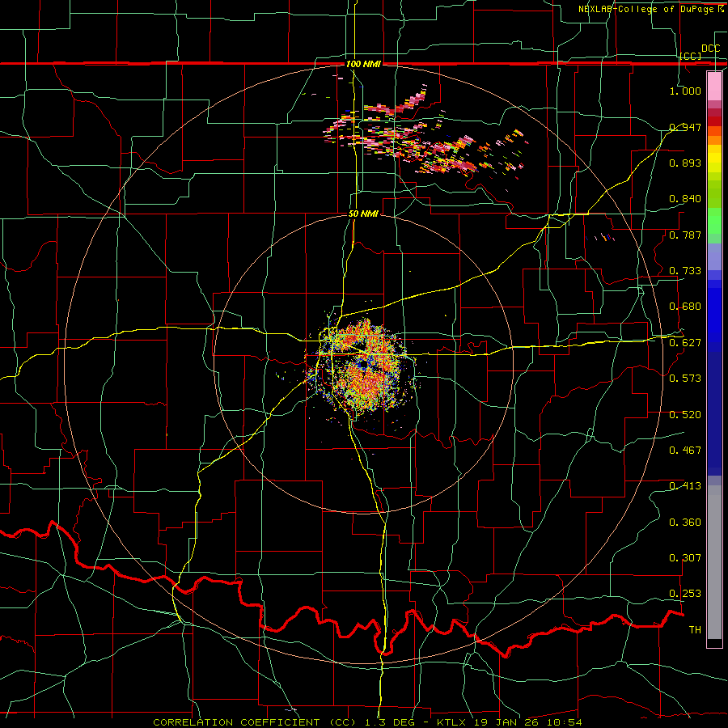
Task: Click the KTLX 19 JAN 26 10:54 timestamp
Action: (510, 722)
